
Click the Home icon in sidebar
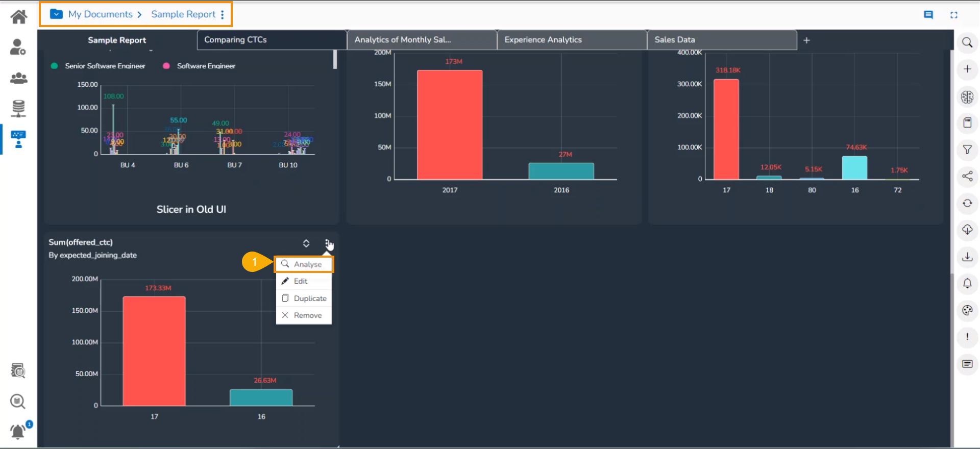coord(19,17)
